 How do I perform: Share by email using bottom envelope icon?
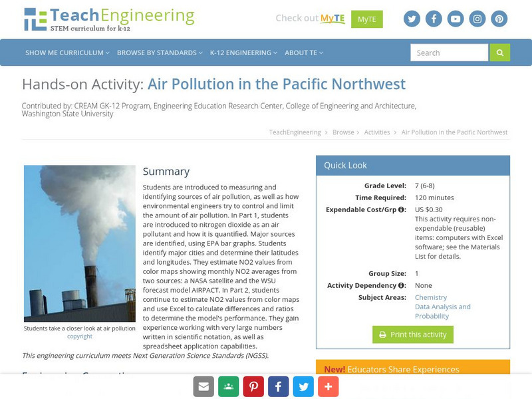point(203,386)
